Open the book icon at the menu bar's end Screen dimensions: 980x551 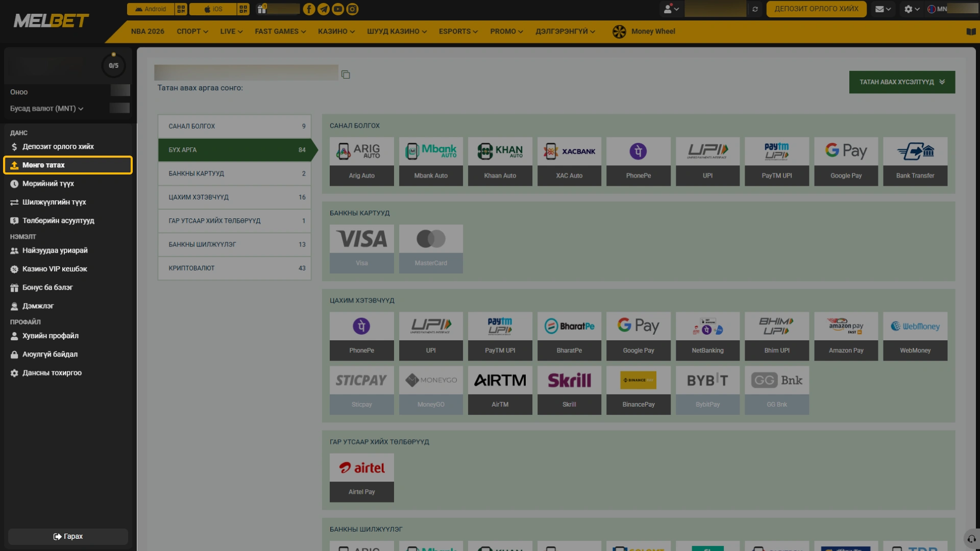pos(971,32)
